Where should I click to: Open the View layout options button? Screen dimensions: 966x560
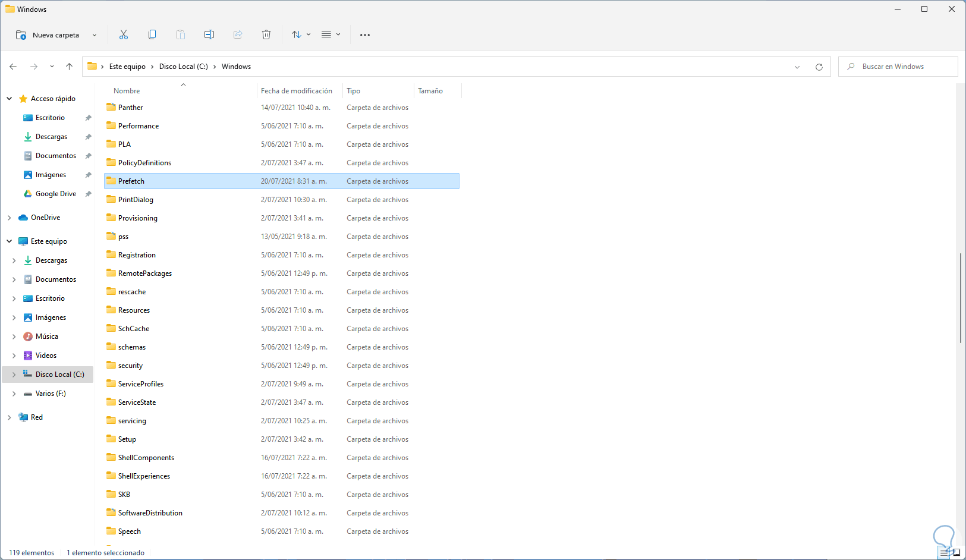pos(331,34)
